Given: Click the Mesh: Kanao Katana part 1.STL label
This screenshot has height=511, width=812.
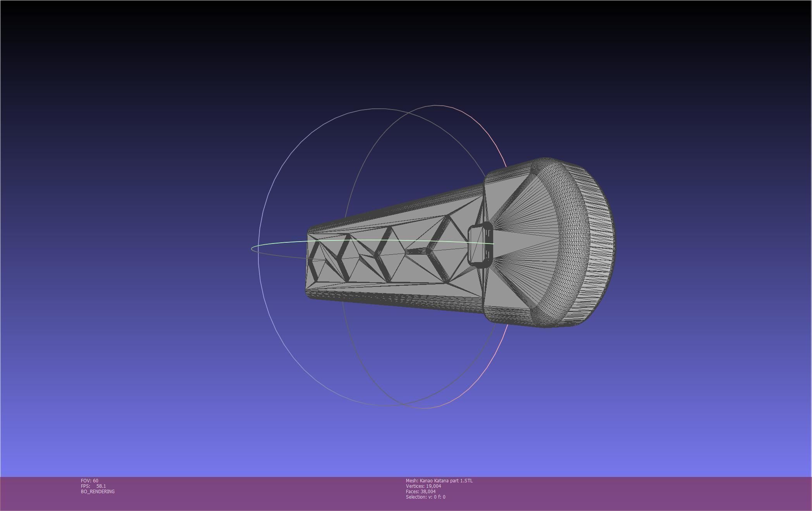Looking at the screenshot, I should tap(439, 480).
